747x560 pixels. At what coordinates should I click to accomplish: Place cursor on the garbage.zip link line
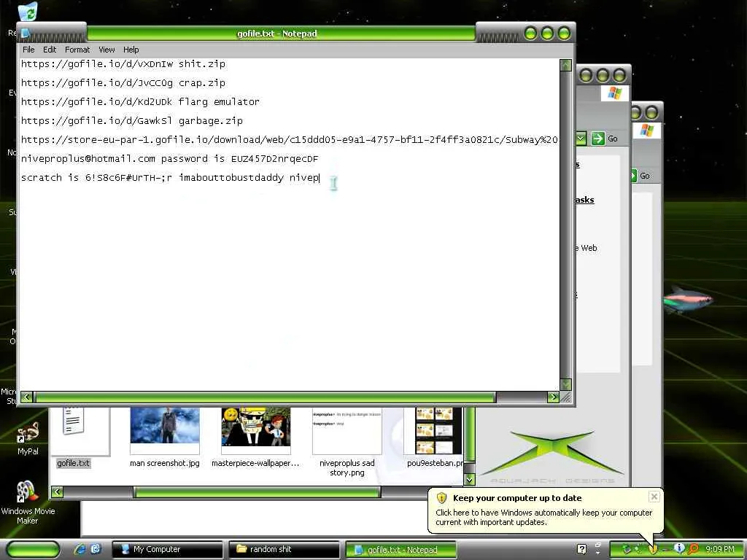pyautogui.click(x=131, y=121)
